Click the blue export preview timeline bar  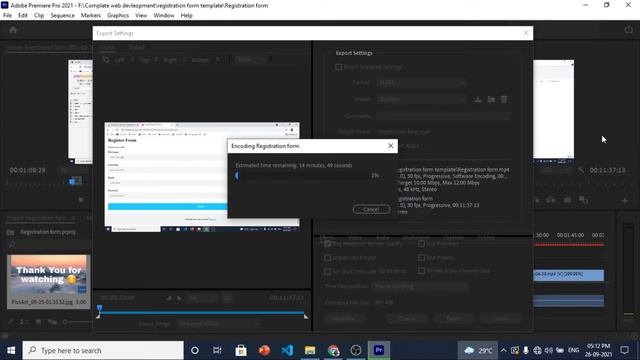tap(202, 313)
